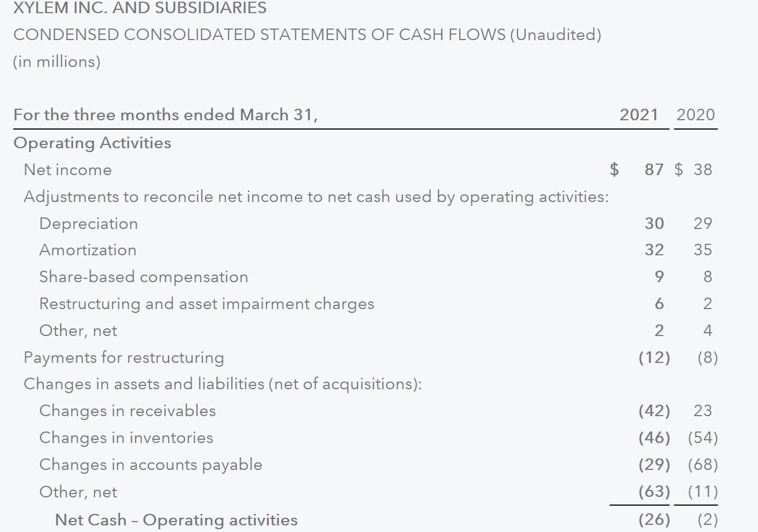Click the Share-based compensation label
This screenshot has height=532, width=758.
coord(143,277)
